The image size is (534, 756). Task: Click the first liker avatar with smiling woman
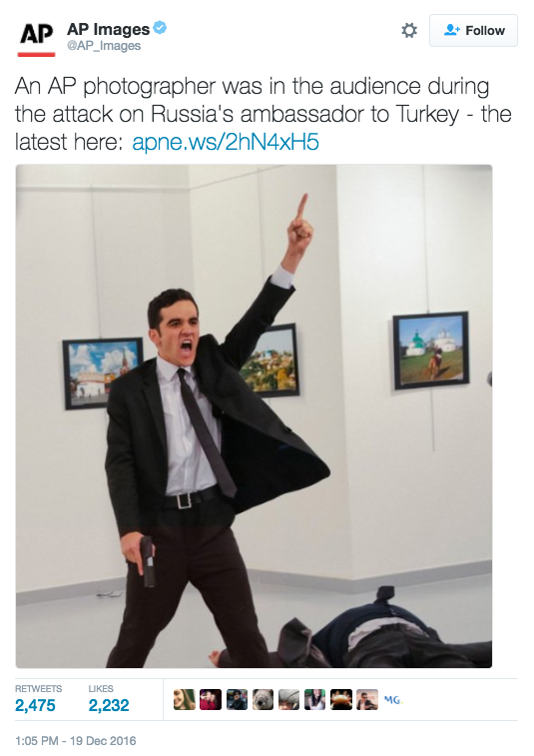point(185,700)
